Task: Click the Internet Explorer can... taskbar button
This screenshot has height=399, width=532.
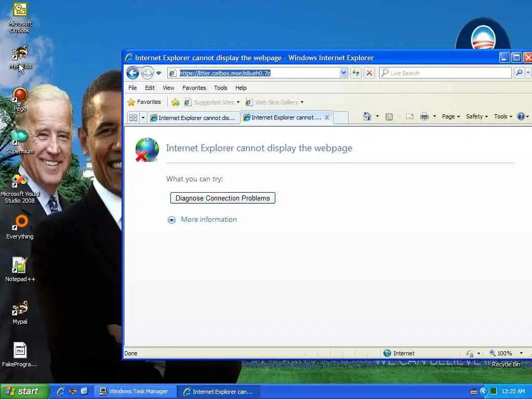Action: tap(218, 392)
